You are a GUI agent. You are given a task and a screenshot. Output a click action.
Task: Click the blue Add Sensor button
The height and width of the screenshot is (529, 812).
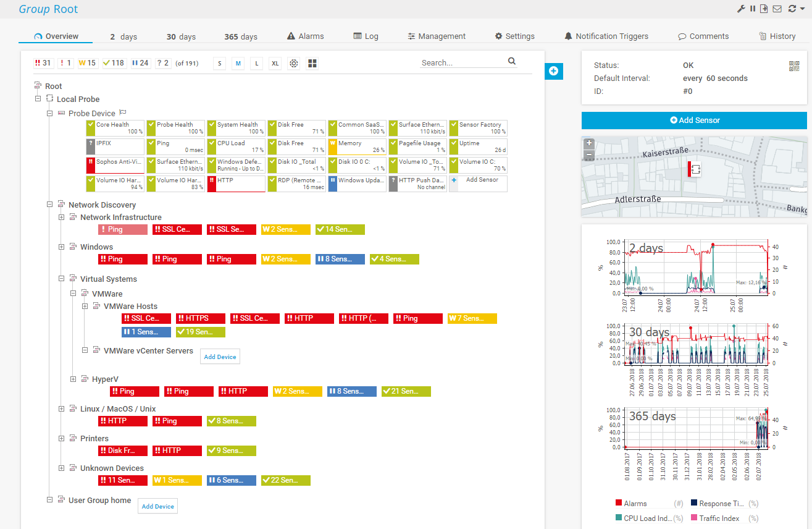694,121
